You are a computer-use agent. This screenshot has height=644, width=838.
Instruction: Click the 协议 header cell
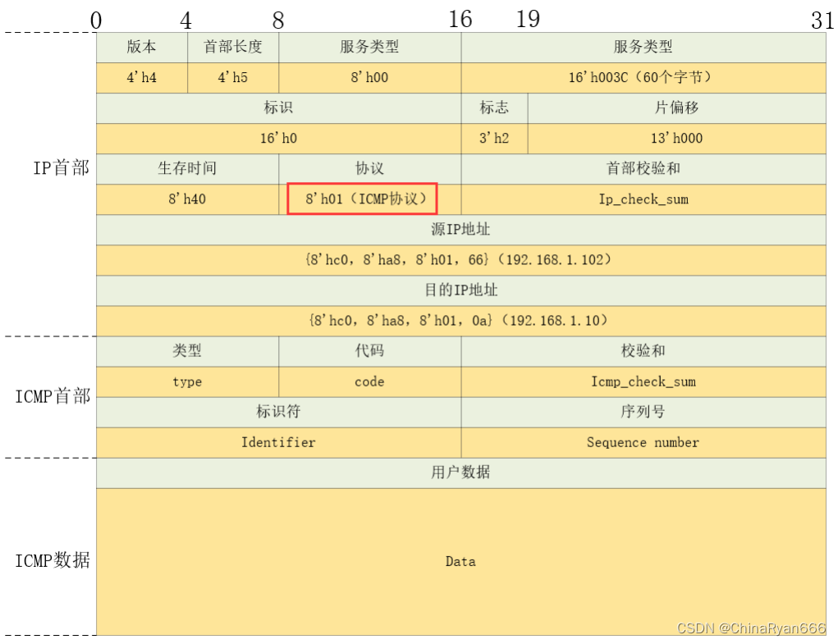[370, 169]
